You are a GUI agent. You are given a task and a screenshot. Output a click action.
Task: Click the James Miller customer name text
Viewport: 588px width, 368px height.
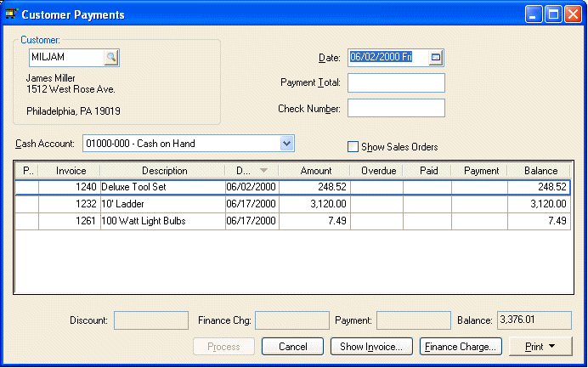(51, 78)
